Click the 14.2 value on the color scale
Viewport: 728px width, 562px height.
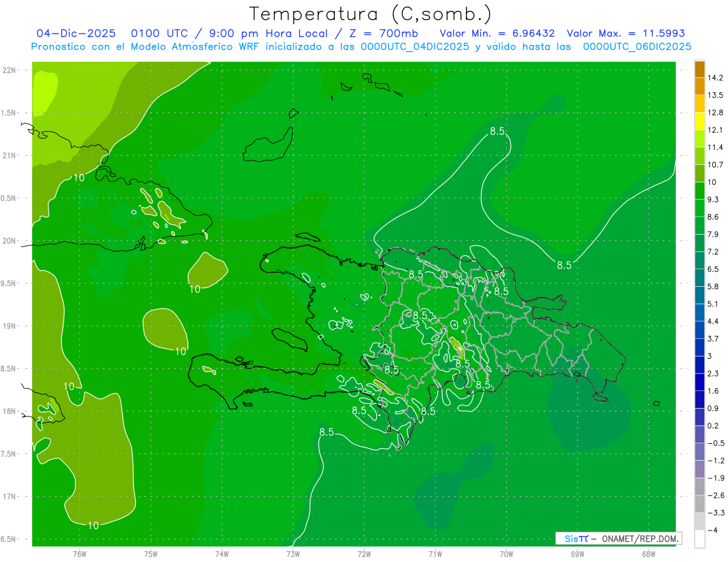[716, 78]
